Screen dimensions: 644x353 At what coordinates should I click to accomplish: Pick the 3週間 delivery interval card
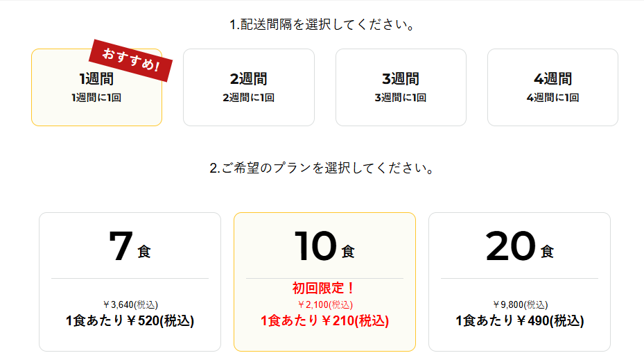[401, 87]
